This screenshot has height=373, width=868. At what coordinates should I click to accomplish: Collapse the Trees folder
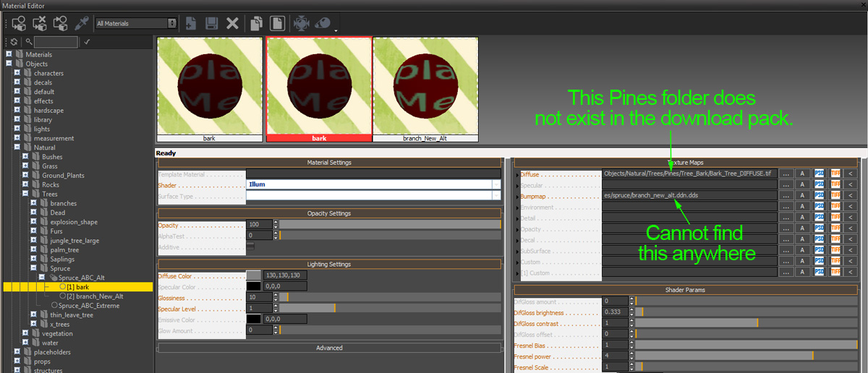(x=25, y=194)
